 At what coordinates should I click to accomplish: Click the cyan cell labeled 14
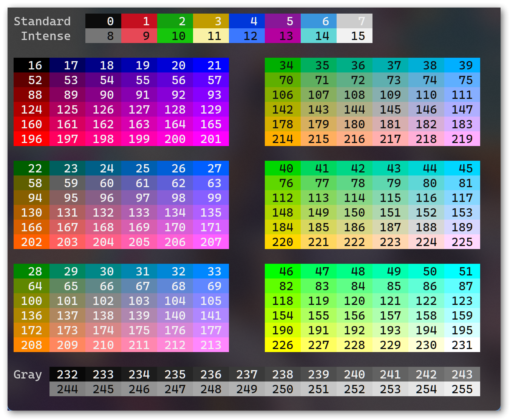click(x=318, y=36)
